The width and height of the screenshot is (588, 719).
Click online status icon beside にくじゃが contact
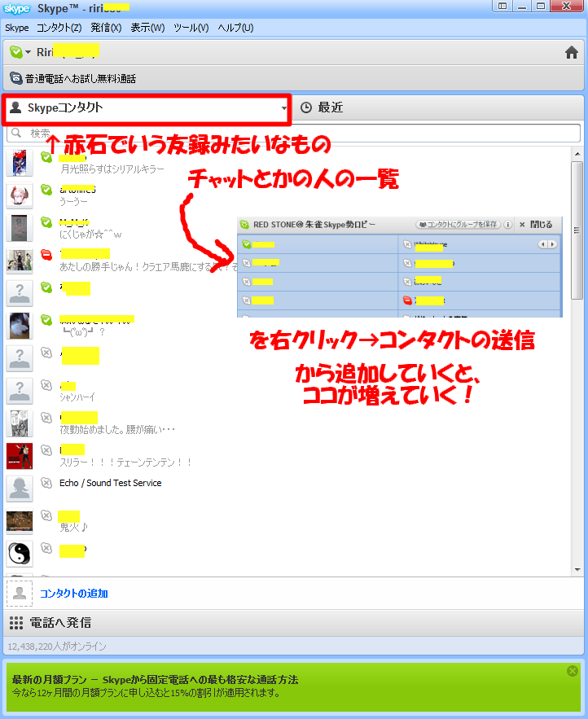point(46,222)
